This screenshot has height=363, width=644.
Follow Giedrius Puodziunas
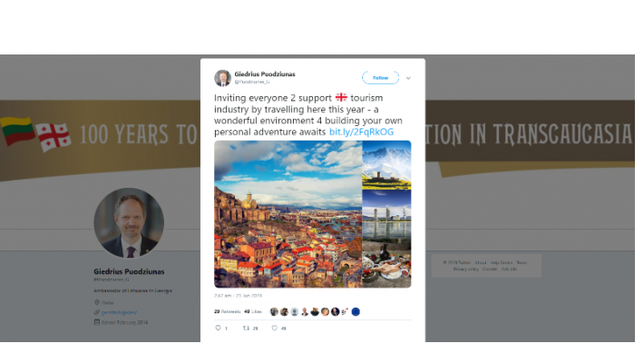coord(380,77)
